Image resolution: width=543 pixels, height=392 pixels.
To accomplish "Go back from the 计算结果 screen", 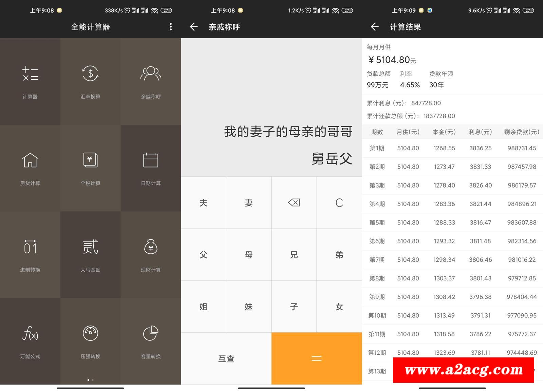I will (x=375, y=27).
